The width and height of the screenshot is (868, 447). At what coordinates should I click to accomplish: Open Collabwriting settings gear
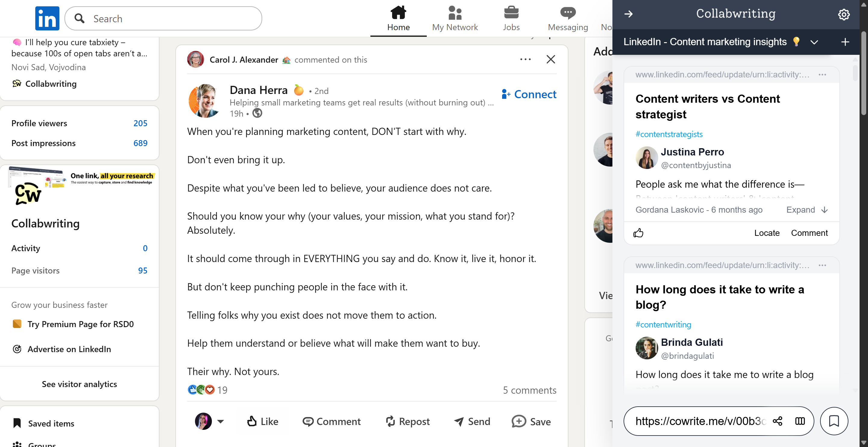[x=843, y=14]
